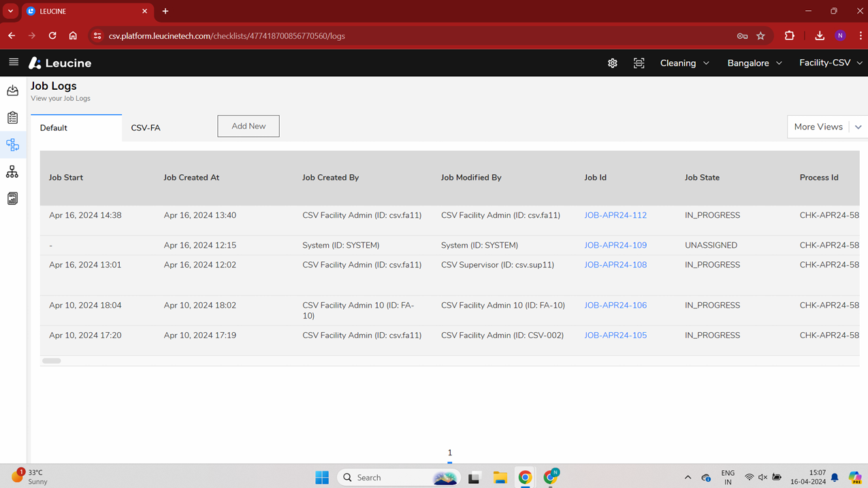This screenshot has height=488, width=868.
Task: Open job JOB-APR24-109 link
Action: point(615,245)
